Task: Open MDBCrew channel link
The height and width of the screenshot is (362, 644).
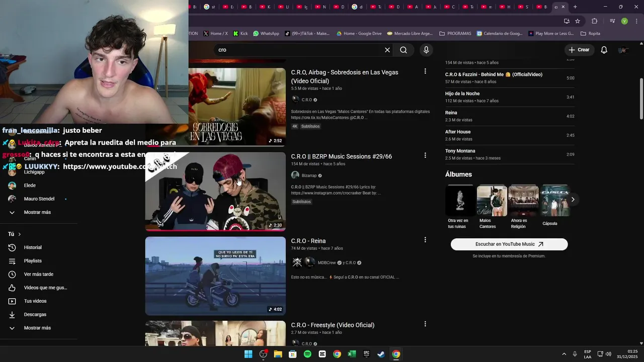Action: click(x=327, y=262)
